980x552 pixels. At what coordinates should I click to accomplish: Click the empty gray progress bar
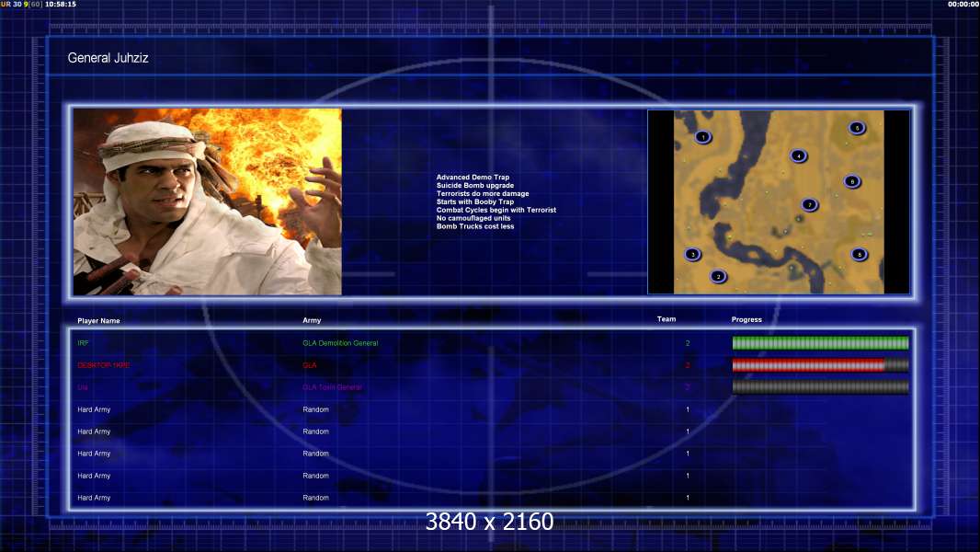point(821,387)
